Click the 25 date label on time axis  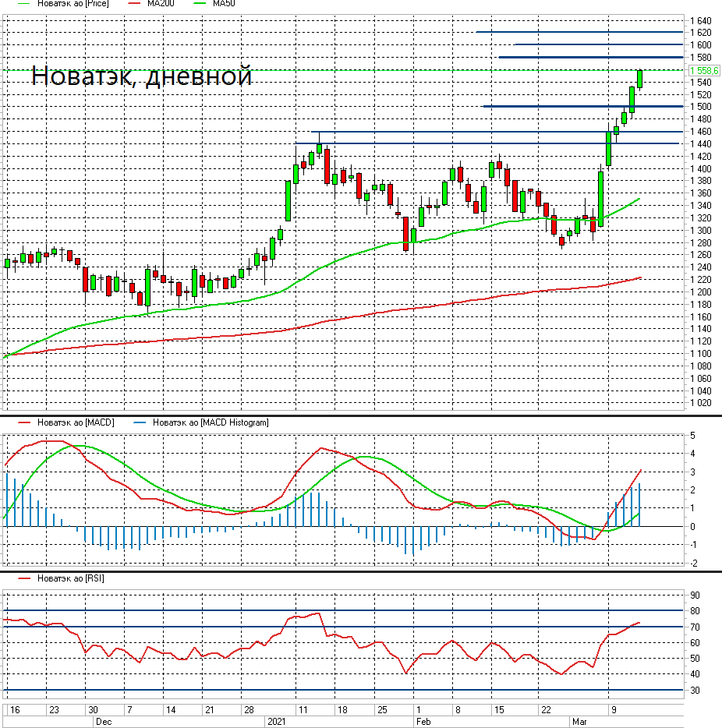[x=382, y=710]
